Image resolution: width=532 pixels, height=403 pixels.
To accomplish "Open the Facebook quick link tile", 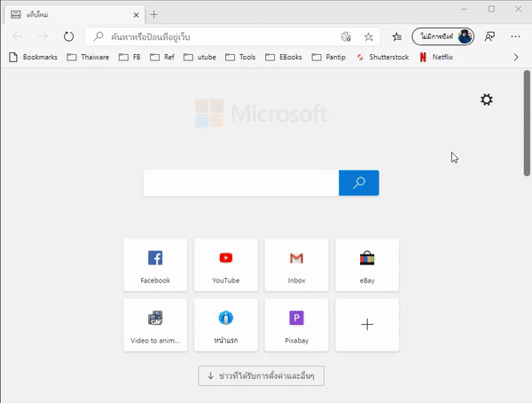I will pos(155,265).
